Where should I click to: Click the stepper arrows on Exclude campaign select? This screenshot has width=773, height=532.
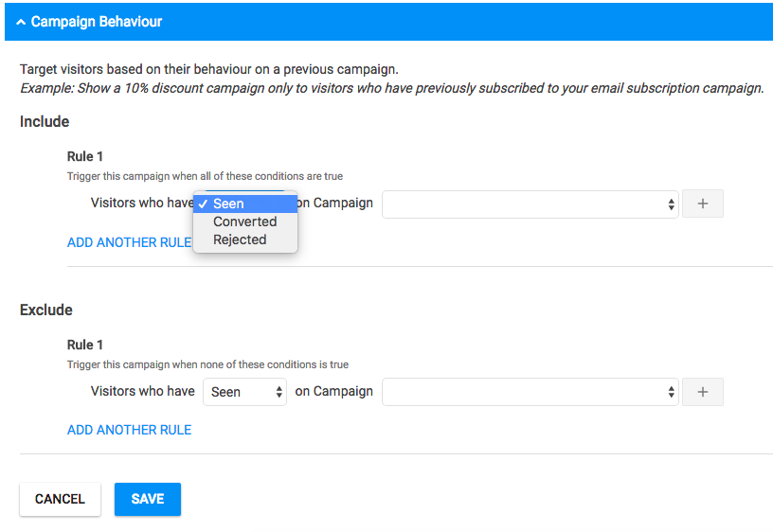pos(671,392)
